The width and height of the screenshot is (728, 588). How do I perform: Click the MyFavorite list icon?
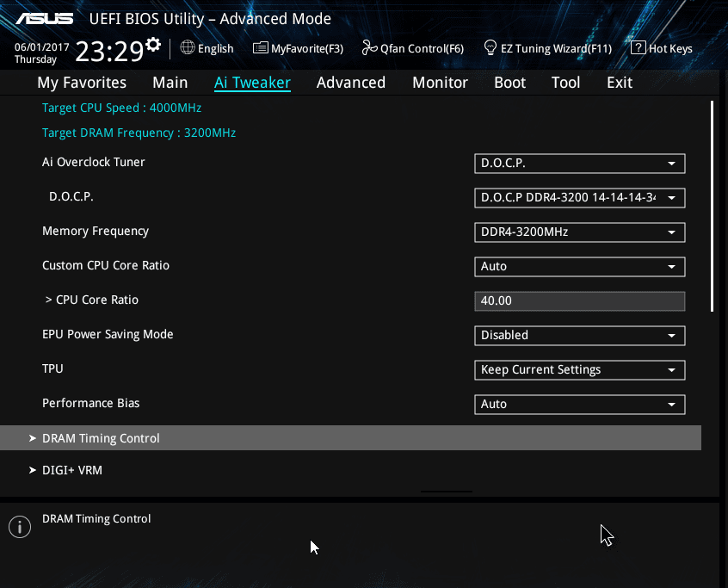pos(261,47)
